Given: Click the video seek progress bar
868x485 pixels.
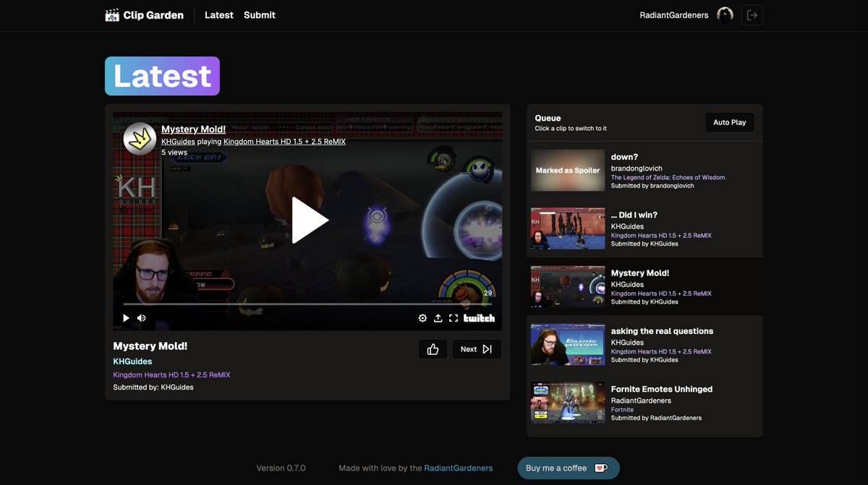Looking at the screenshot, I should pyautogui.click(x=307, y=304).
